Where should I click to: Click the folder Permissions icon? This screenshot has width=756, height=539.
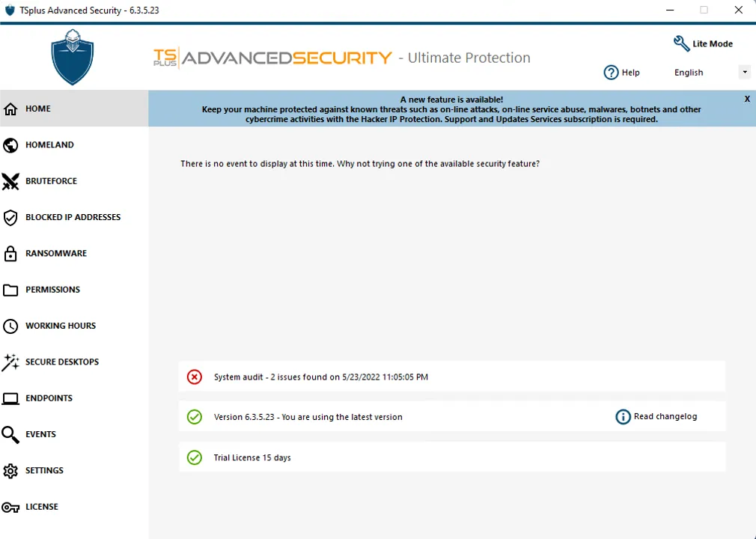point(10,290)
